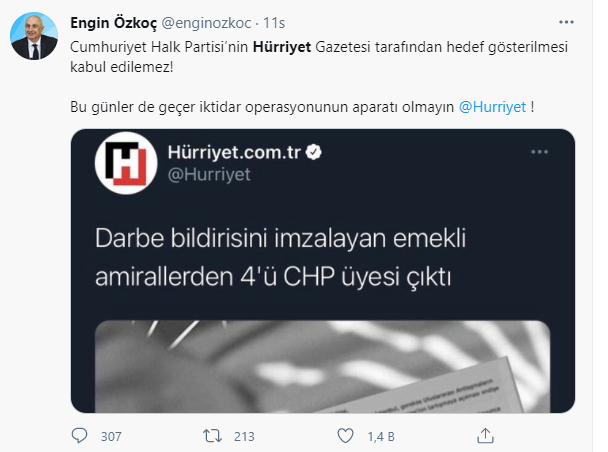Click the 1,4 B likes count

tap(381, 436)
